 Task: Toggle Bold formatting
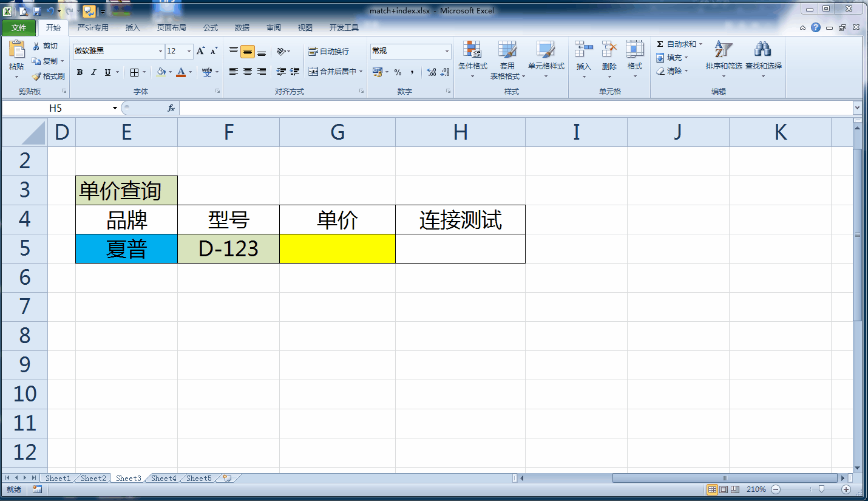point(80,72)
